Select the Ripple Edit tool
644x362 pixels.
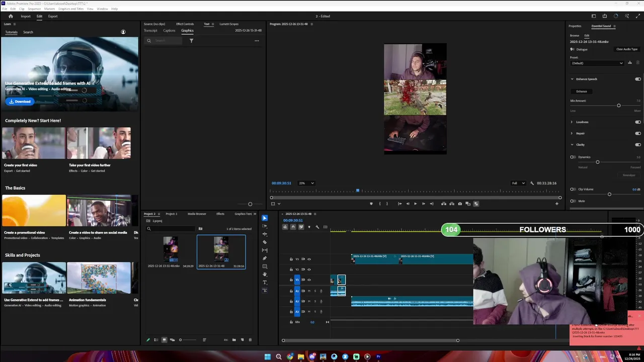[x=265, y=234]
